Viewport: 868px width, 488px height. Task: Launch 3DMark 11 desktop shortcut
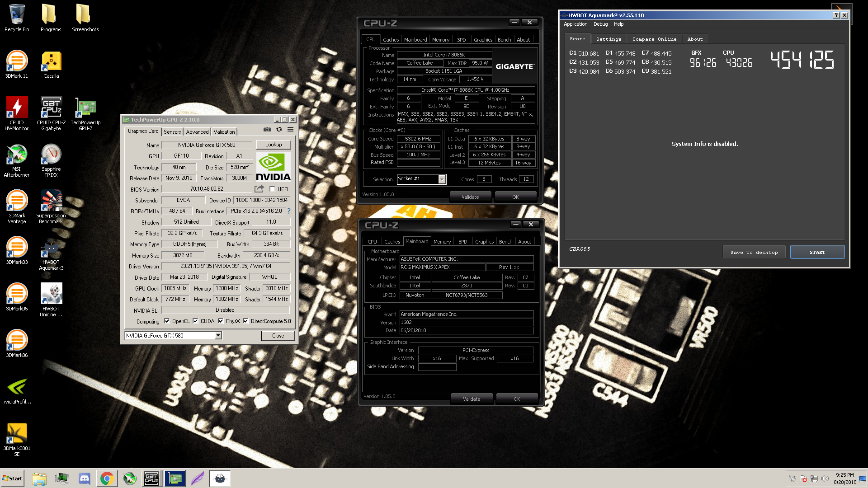point(17,65)
